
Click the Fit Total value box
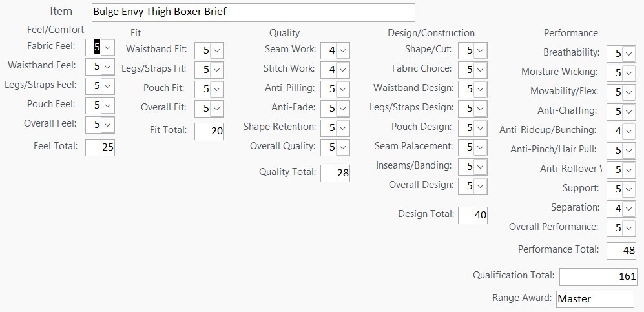209,130
